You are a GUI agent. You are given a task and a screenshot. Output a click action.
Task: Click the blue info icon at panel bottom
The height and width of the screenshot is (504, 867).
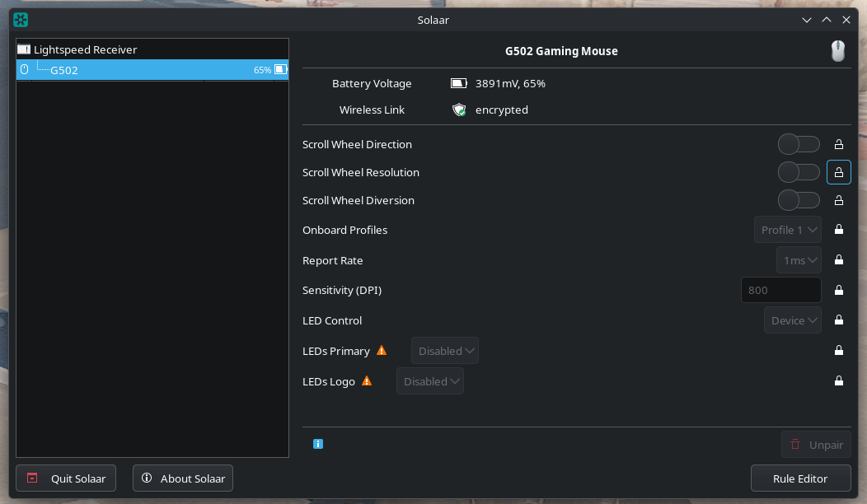click(x=318, y=444)
